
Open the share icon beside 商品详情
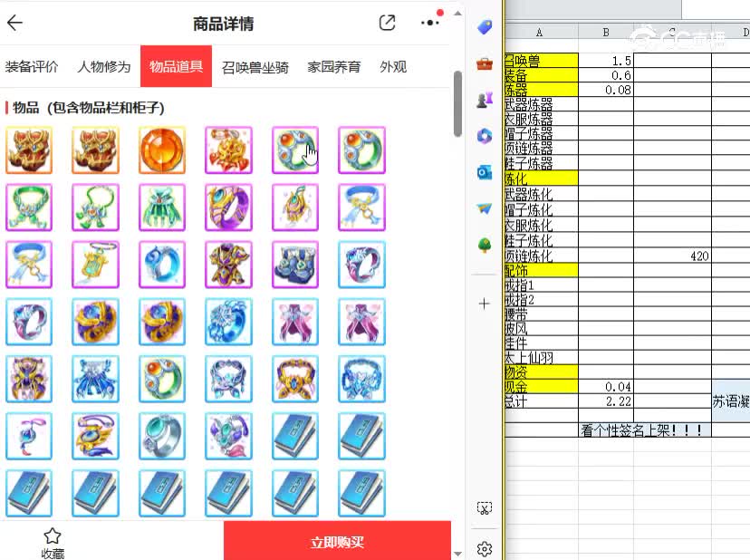click(387, 23)
